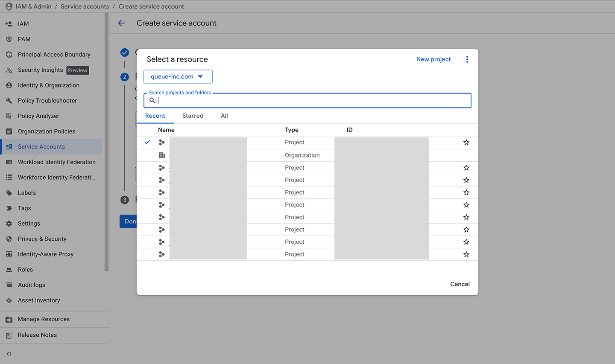Click the back arrow beside Create service account

[x=122, y=23]
